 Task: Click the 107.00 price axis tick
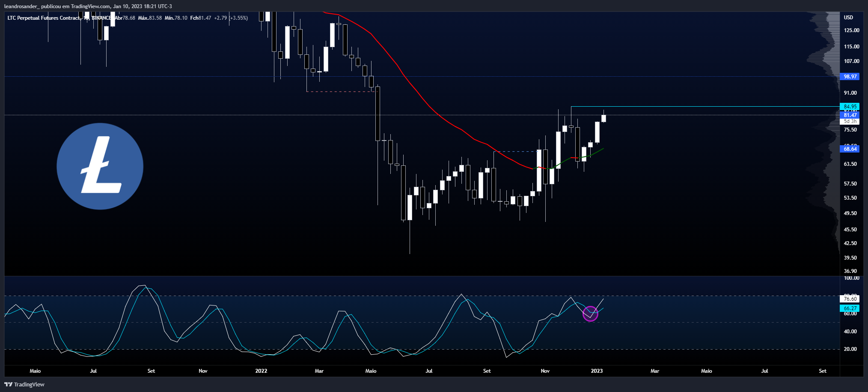tap(851, 61)
